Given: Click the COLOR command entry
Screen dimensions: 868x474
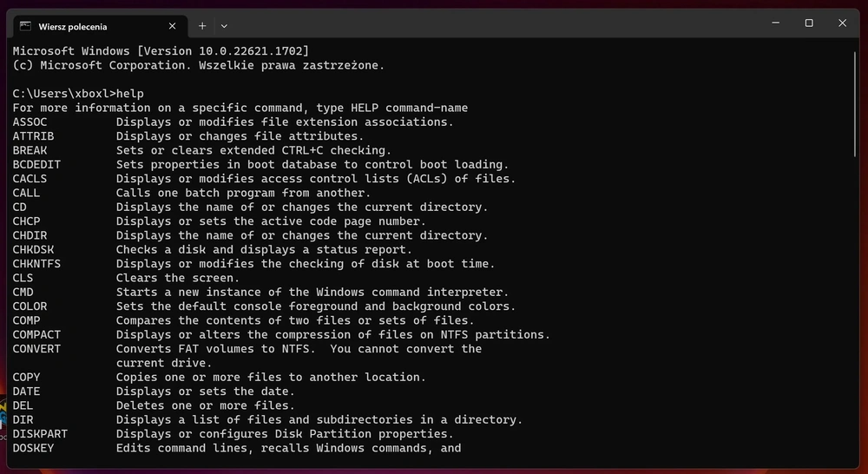Looking at the screenshot, I should [x=30, y=306].
